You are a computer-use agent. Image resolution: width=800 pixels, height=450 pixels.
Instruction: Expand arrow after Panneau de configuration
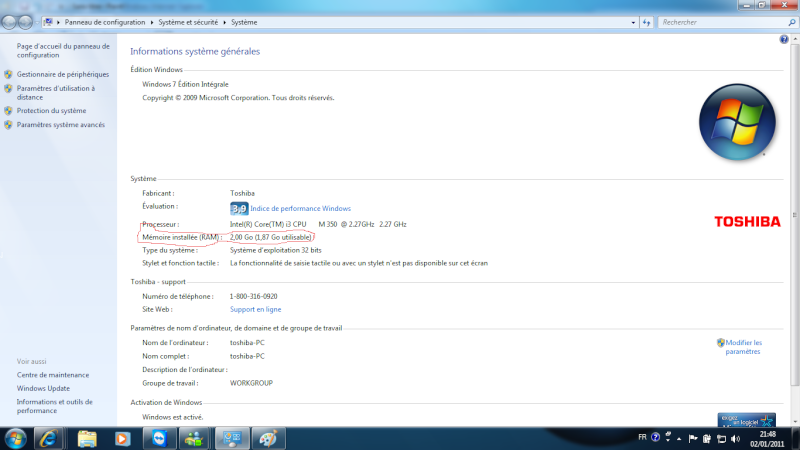[152, 22]
